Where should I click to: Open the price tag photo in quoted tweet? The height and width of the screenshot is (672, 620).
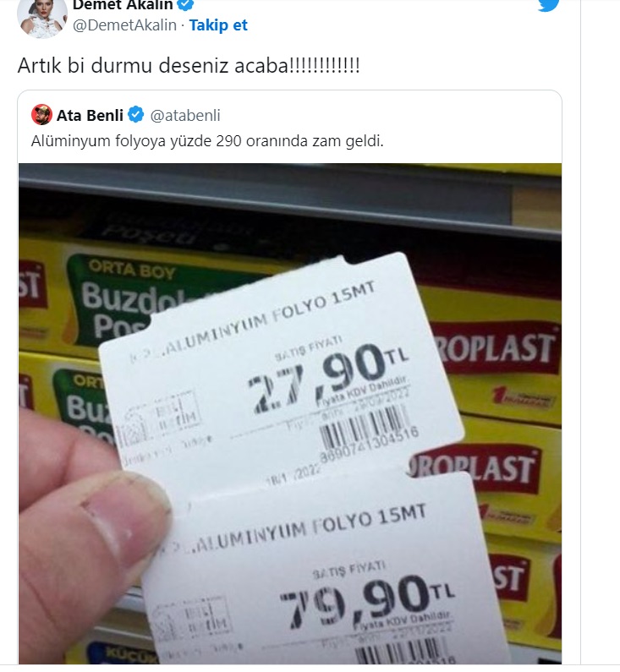tap(290, 413)
